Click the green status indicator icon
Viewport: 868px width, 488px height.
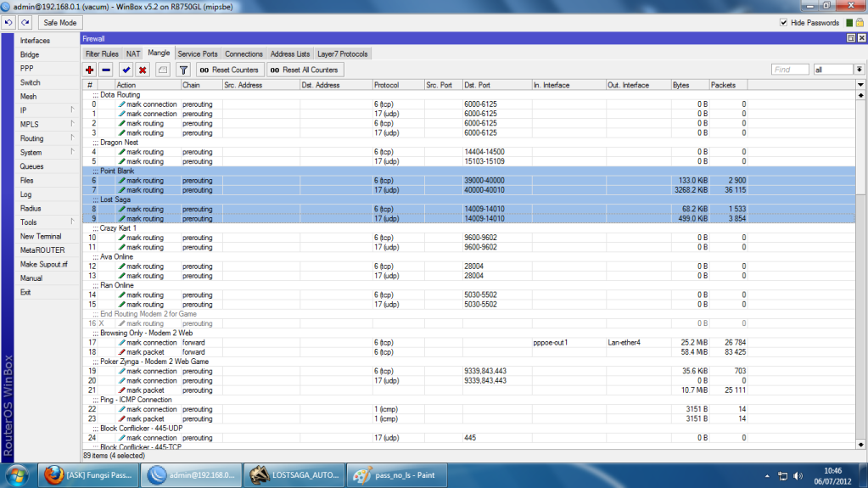click(x=849, y=23)
